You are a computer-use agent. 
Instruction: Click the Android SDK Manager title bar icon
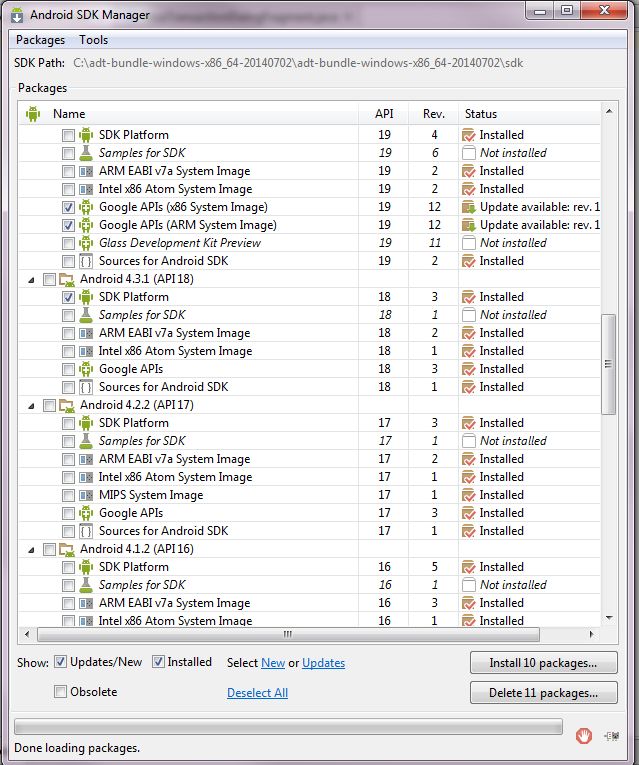17,16
